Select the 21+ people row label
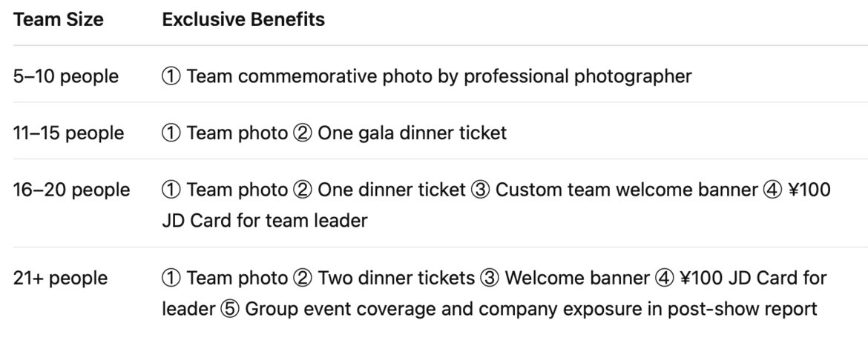Viewport: 868px width, 343px height. pos(60,279)
